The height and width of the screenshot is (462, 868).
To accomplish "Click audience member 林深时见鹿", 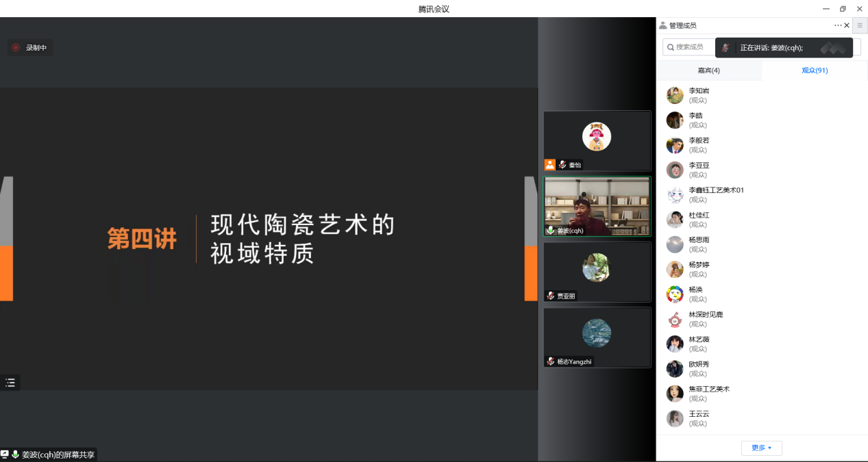I will [x=705, y=319].
